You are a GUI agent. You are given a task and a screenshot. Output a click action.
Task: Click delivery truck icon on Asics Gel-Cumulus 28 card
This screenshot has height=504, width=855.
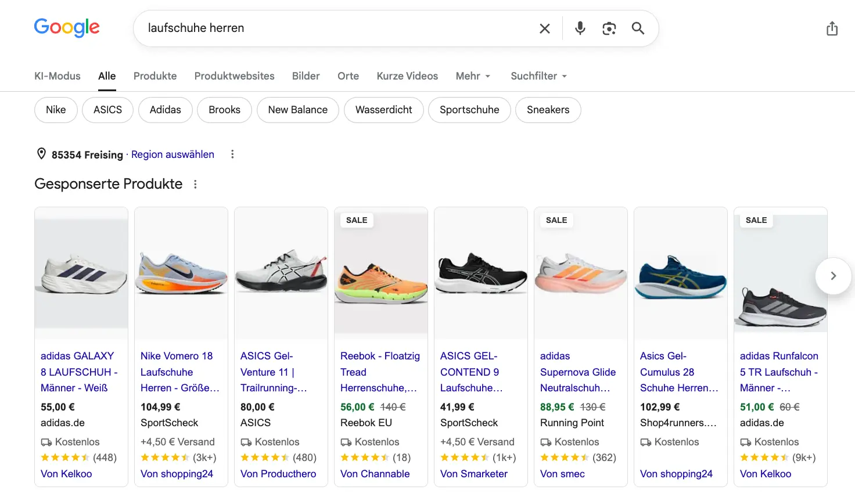(x=646, y=442)
